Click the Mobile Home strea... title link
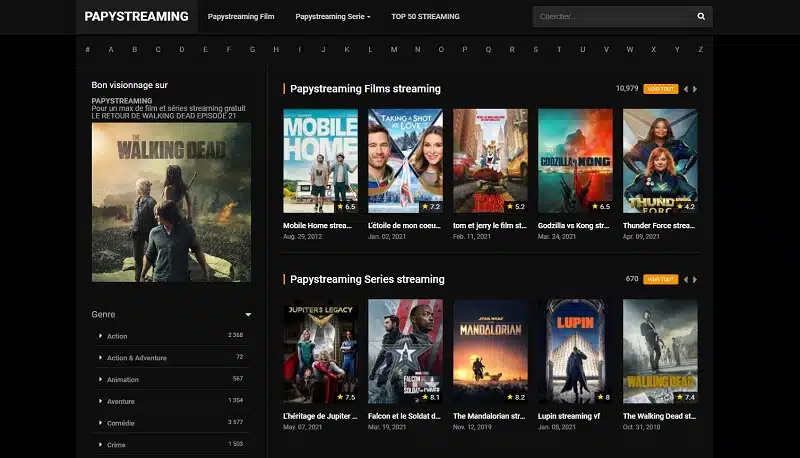 317,225
